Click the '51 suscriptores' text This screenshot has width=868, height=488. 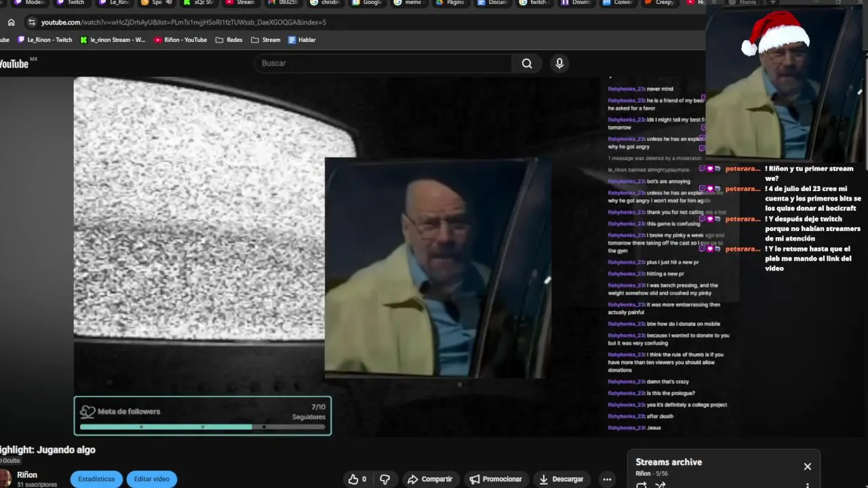point(37,485)
